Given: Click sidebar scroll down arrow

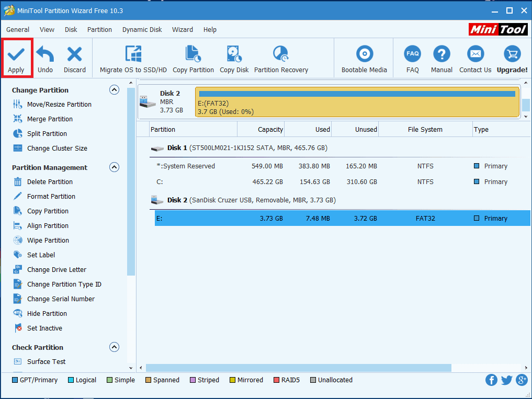Looking at the screenshot, I should coord(131,368).
